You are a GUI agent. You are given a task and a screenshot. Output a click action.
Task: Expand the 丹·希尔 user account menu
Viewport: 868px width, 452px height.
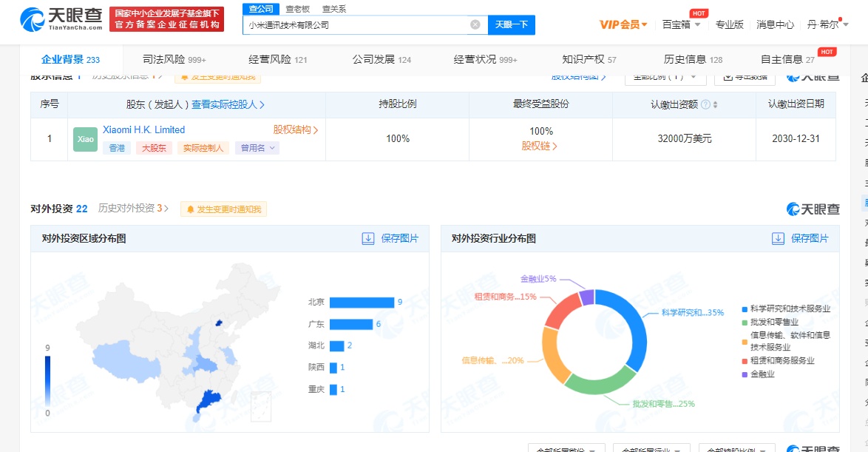tap(827, 24)
